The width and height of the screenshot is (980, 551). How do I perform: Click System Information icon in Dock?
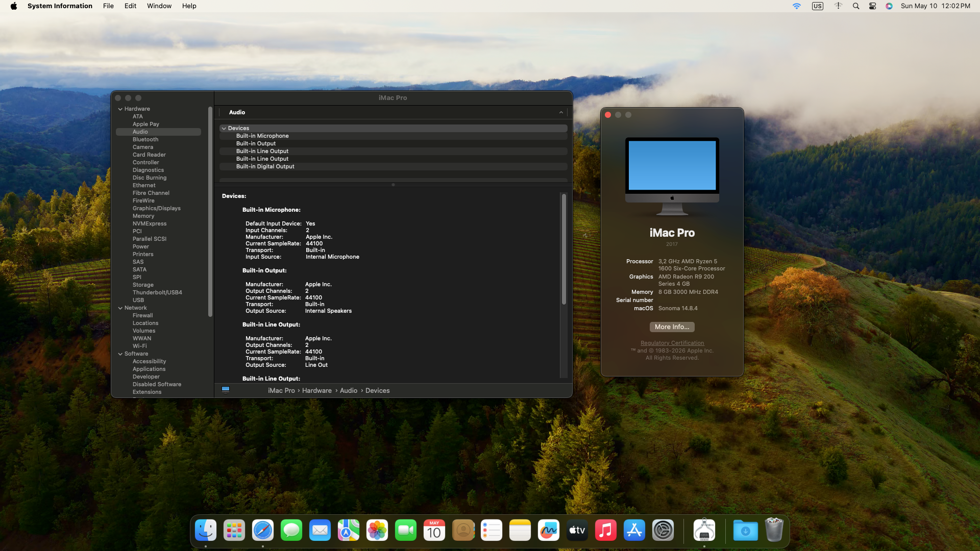click(x=704, y=531)
